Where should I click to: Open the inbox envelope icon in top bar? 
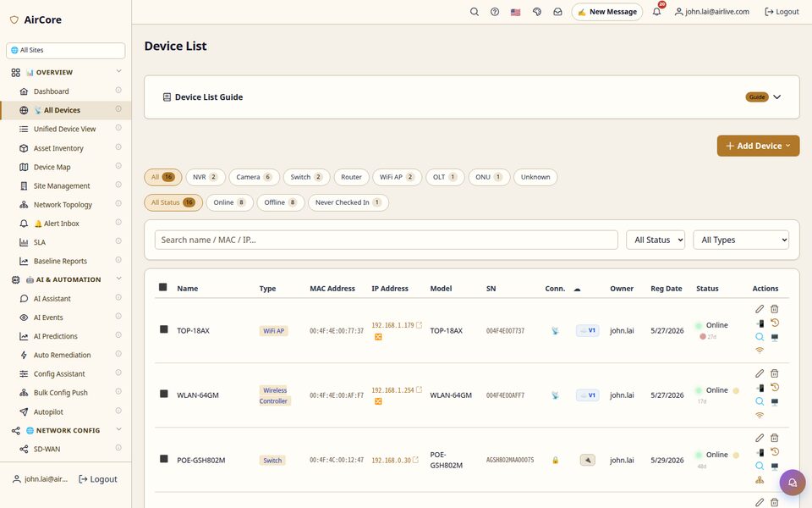pos(557,12)
